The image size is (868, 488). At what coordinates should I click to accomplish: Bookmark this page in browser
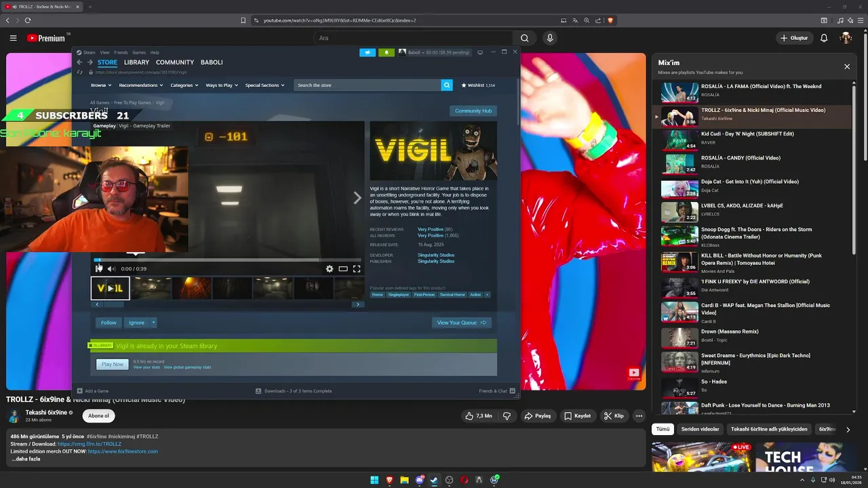[x=243, y=20]
